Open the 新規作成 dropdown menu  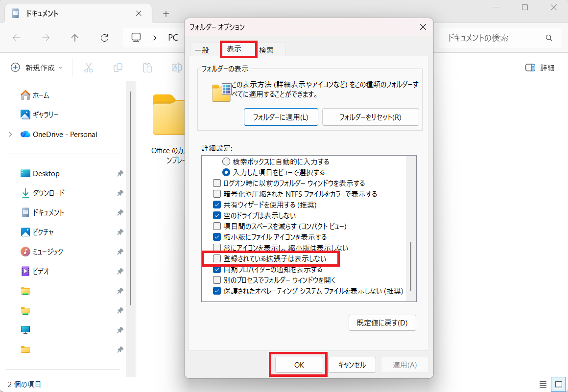pos(37,68)
